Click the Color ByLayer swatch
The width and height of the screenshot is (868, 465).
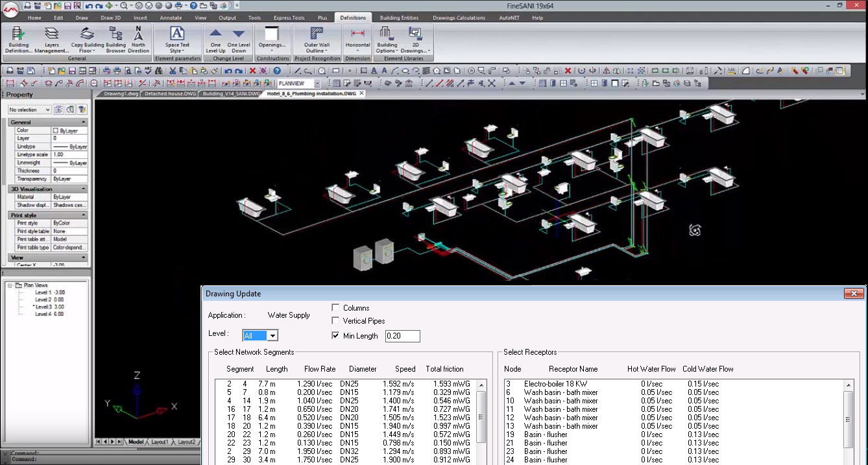[x=55, y=130]
